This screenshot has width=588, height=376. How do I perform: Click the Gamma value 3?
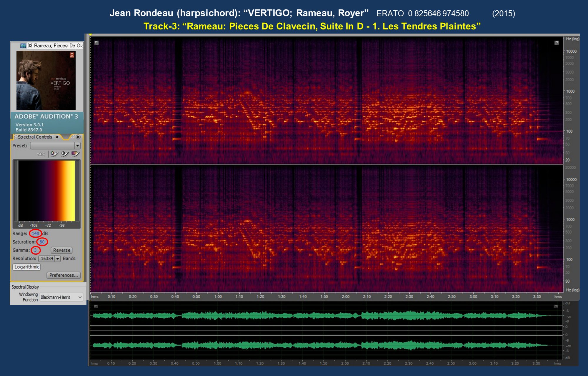(35, 250)
